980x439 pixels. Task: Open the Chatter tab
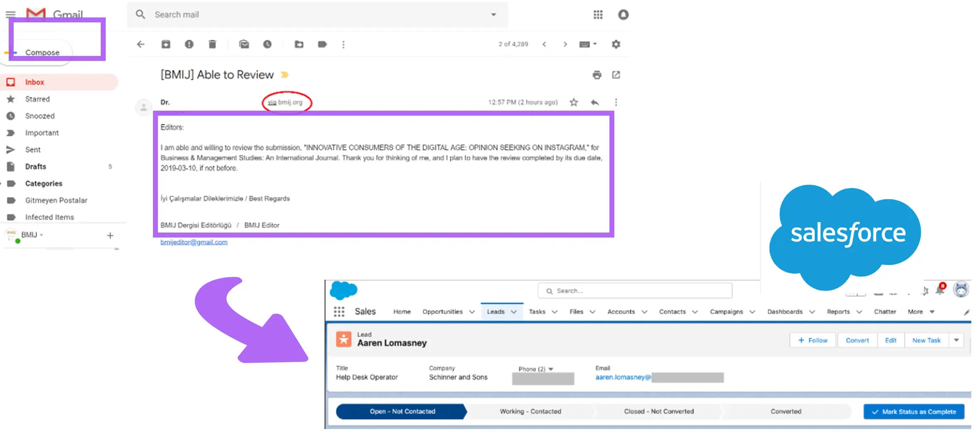[885, 312]
